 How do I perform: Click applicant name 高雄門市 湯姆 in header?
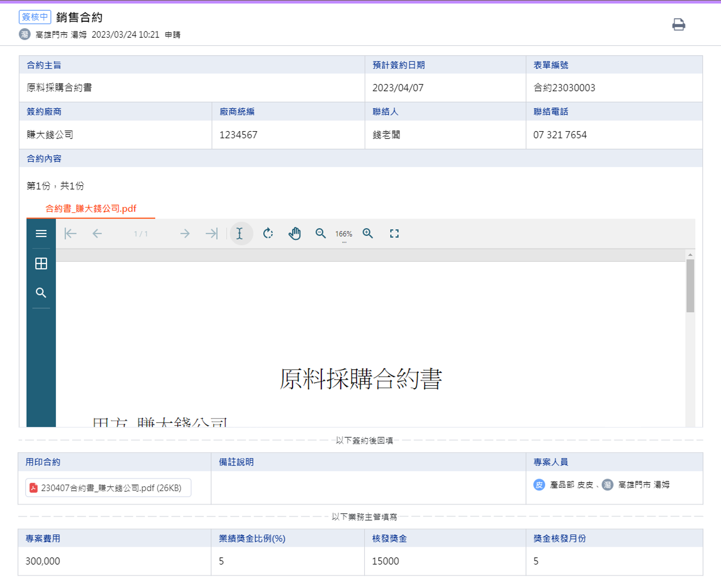(61, 35)
